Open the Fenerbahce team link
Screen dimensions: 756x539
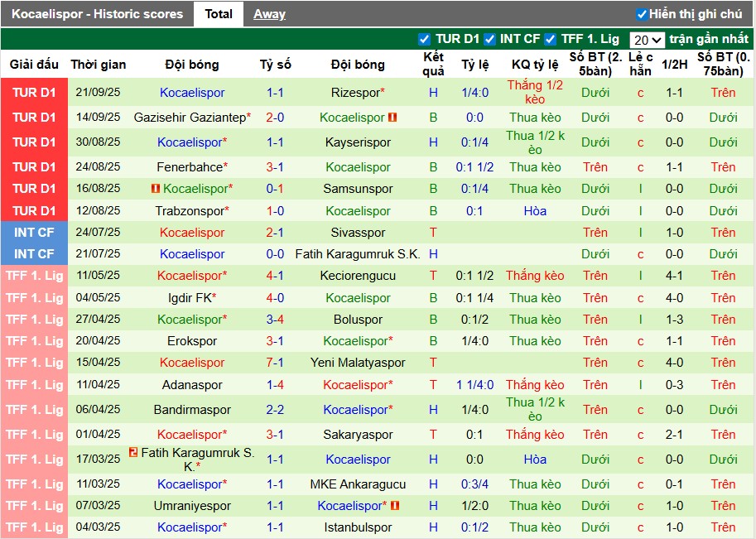coord(190,167)
